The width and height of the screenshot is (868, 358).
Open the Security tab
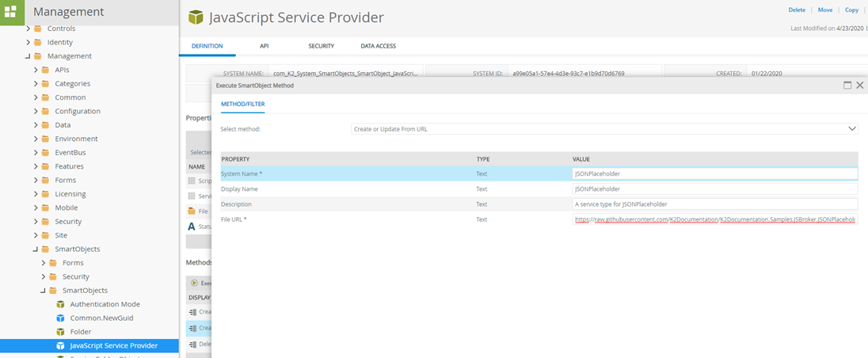tap(321, 46)
